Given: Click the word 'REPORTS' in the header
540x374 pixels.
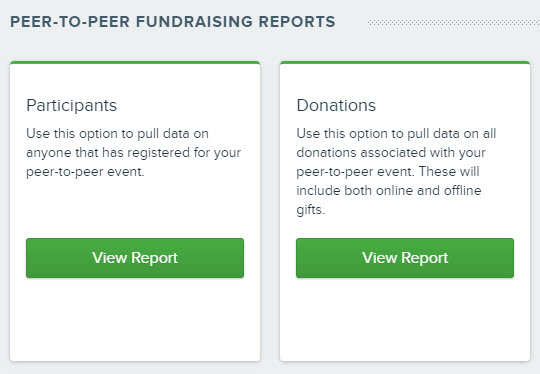Looking at the screenshot, I should (297, 22).
